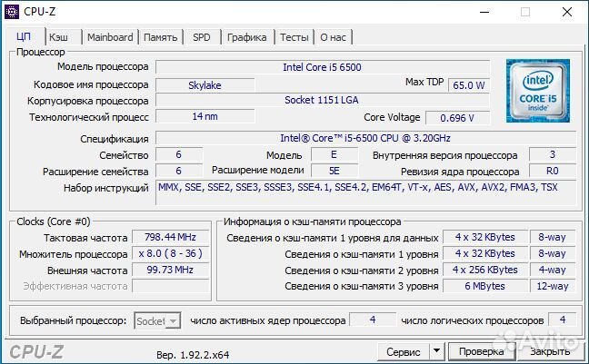The image size is (589, 364).
Task: Click the Вер. 1.92.2.x64 version text
Action: tap(193, 355)
